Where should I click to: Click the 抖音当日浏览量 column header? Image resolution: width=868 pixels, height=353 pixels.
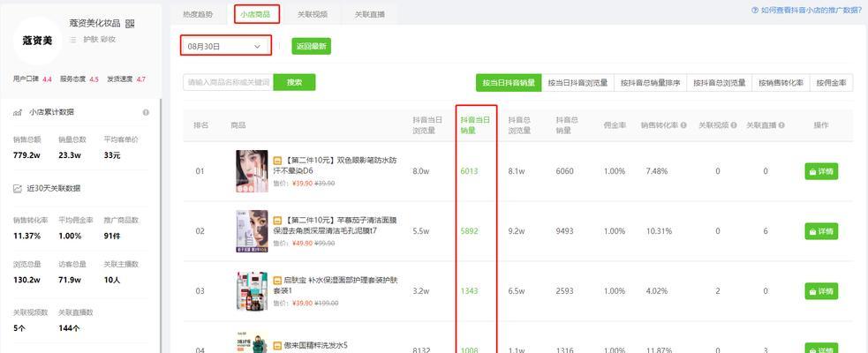427,125
